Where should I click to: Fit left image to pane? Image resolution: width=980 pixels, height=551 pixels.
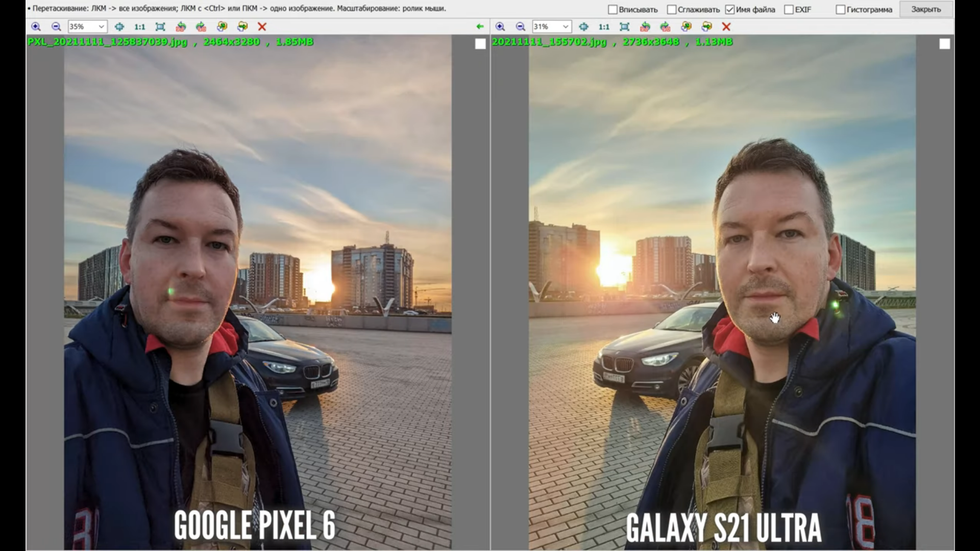160,27
